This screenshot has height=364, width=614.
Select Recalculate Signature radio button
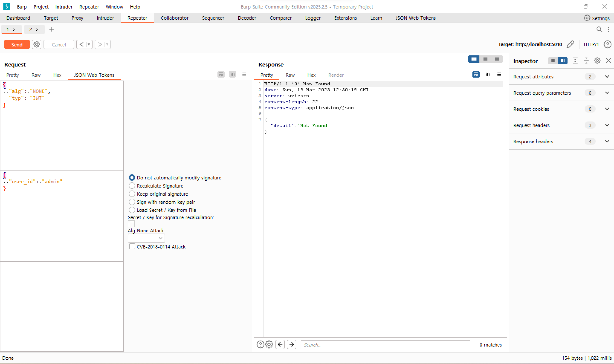pos(132,186)
